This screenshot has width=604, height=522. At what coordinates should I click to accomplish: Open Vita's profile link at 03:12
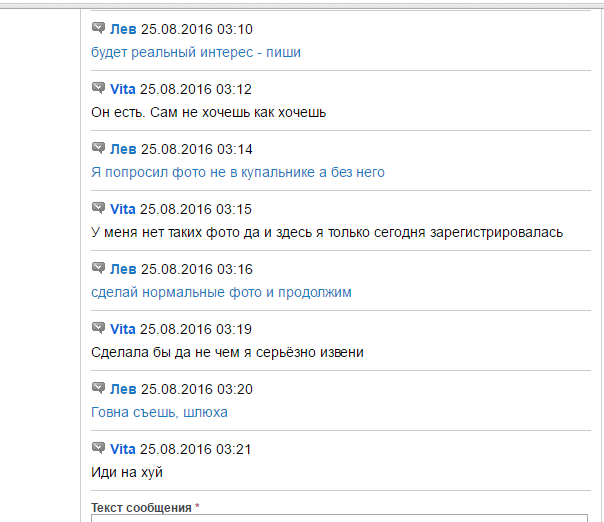(x=122, y=89)
